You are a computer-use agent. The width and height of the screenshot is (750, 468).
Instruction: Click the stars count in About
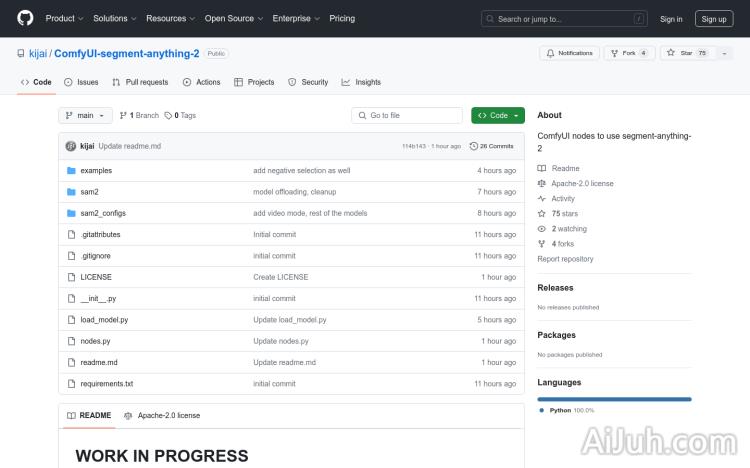pos(564,214)
